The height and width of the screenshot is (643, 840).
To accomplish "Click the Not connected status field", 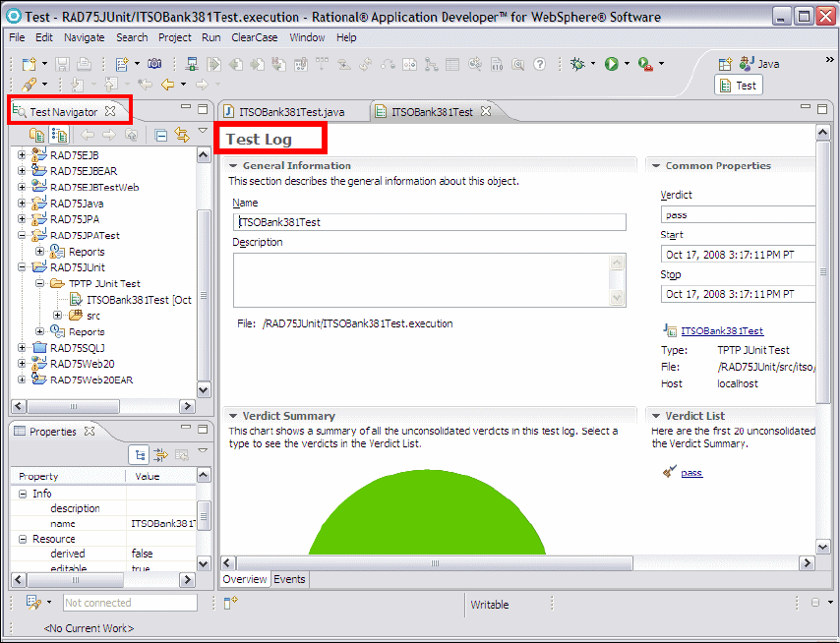I will pyautogui.click(x=130, y=603).
